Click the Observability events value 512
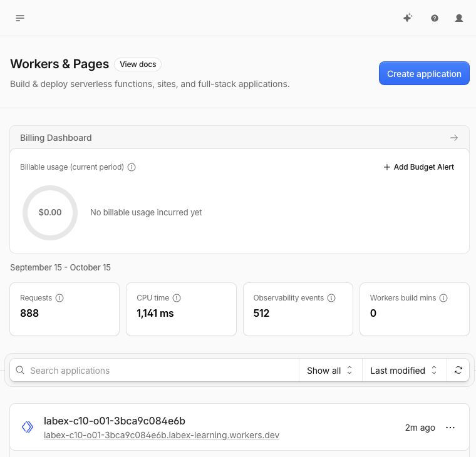The height and width of the screenshot is (457, 476). [x=261, y=313]
